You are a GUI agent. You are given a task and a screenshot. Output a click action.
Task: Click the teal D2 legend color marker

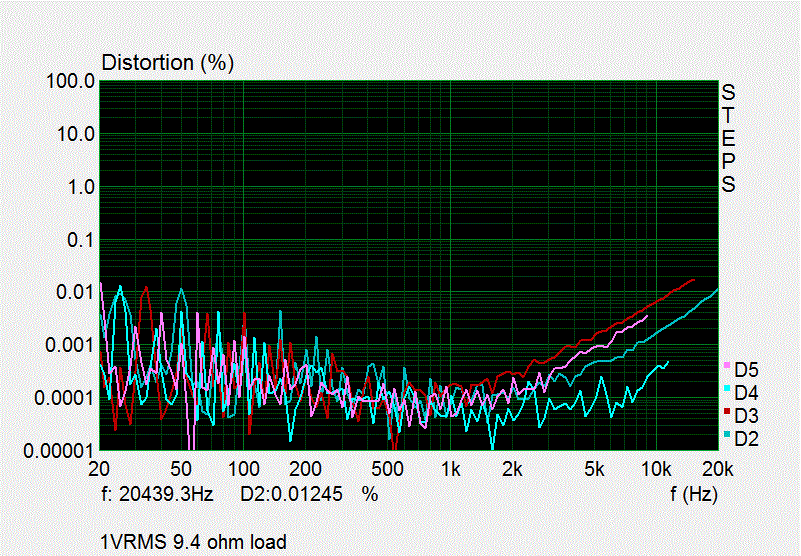pos(727,434)
